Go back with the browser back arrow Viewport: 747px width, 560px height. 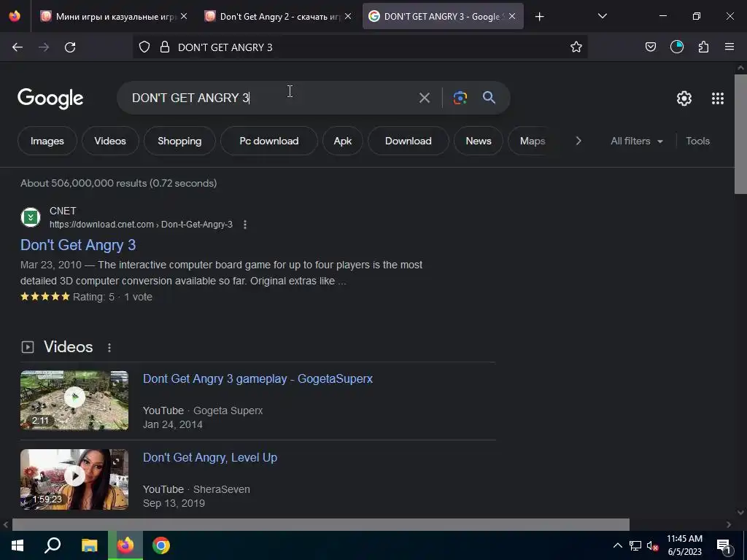coord(18,47)
